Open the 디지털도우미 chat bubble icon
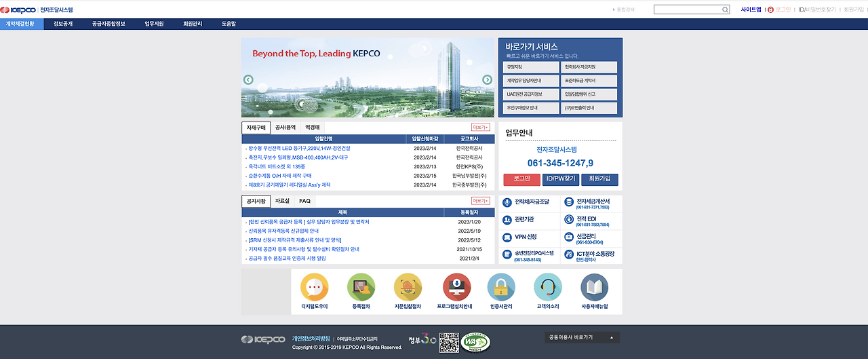Viewport: 868px width, 359px height. (x=314, y=287)
